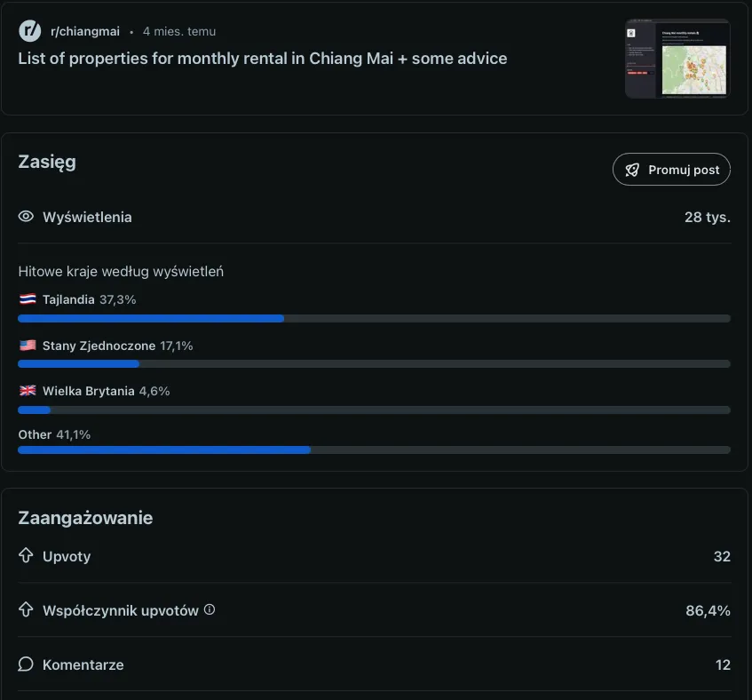This screenshot has height=700, width=752.
Task: Open the info tooltip next to Współczynnik upvotów
Action: point(210,609)
